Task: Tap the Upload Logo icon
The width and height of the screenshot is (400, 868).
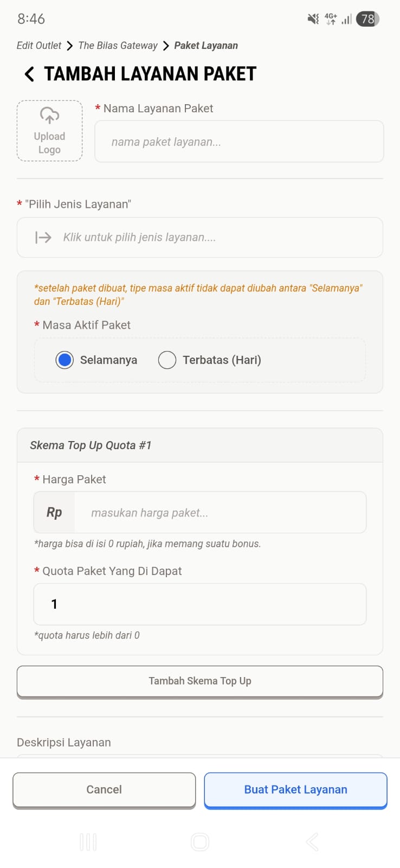Action: coord(49,116)
